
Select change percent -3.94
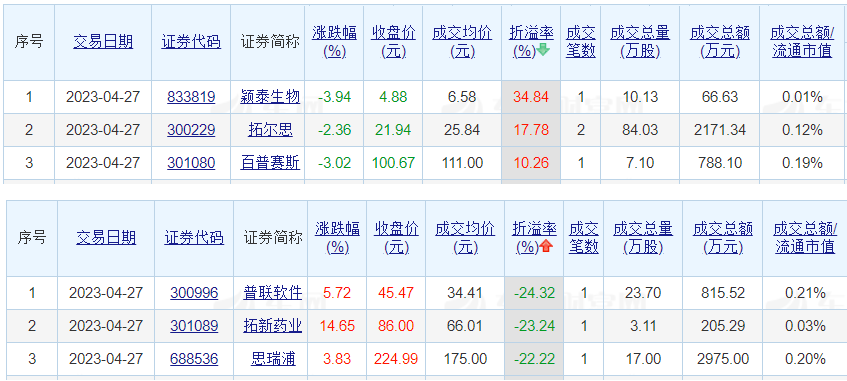pos(334,97)
